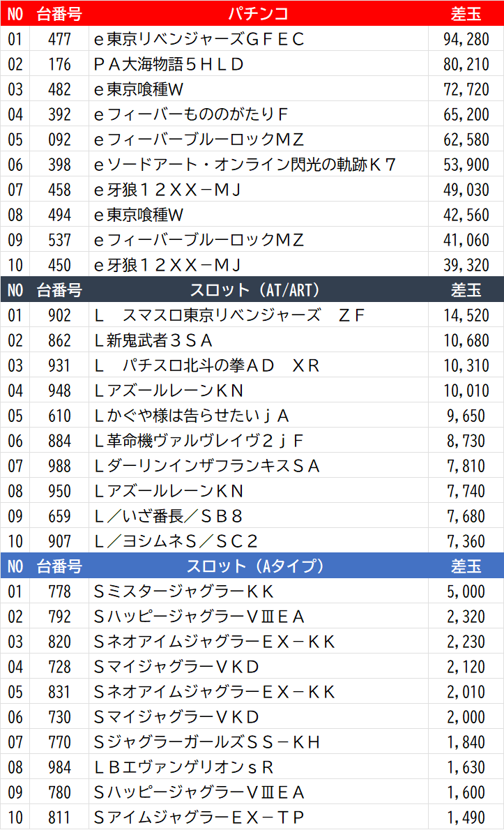Click the 差玉 value 53,900

pyautogui.click(x=466, y=165)
